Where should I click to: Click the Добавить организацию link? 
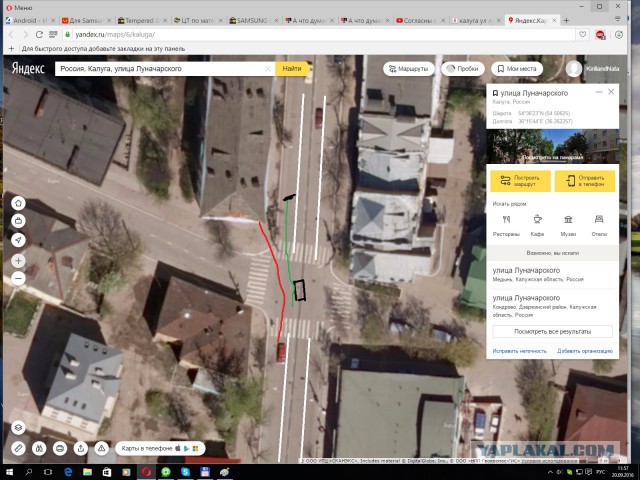coord(585,351)
